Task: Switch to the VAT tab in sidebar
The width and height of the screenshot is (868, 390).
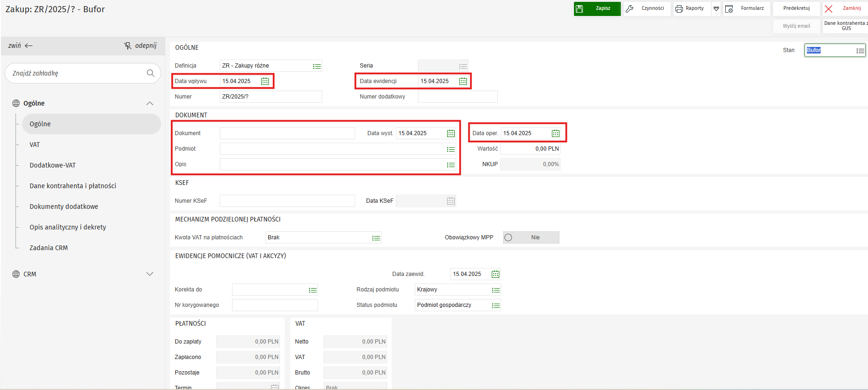Action: 35,145
